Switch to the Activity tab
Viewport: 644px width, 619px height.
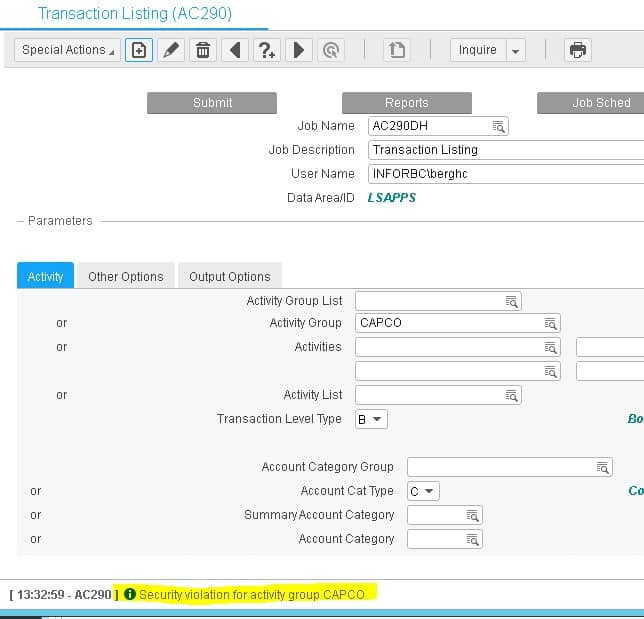(46, 276)
